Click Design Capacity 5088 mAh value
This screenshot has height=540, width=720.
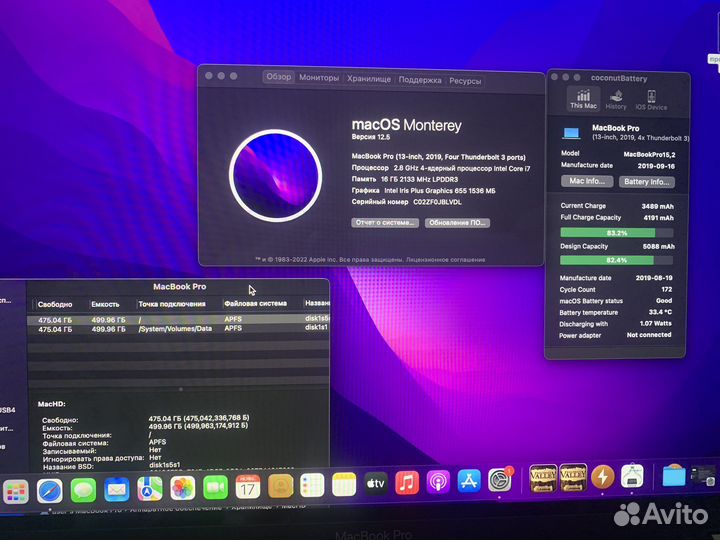[658, 247]
